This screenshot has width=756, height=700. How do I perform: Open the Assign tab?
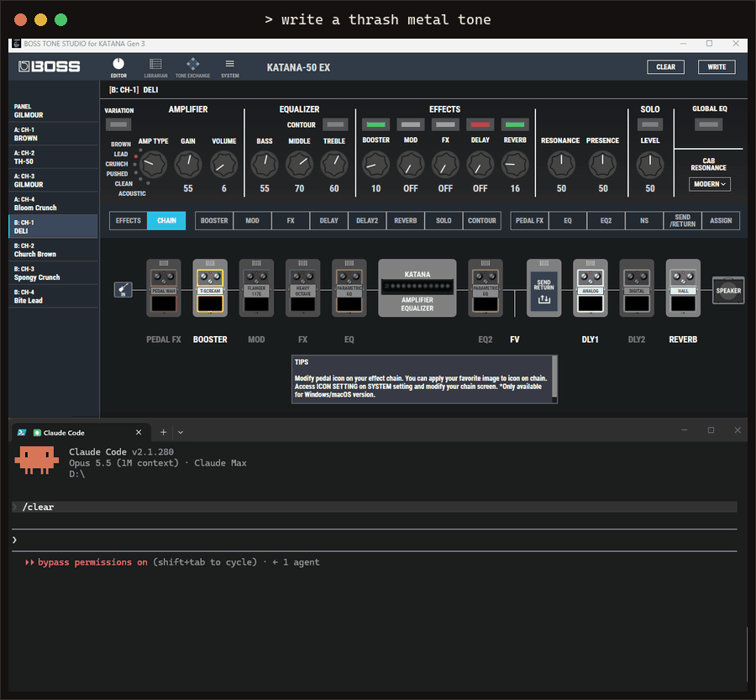(x=721, y=220)
